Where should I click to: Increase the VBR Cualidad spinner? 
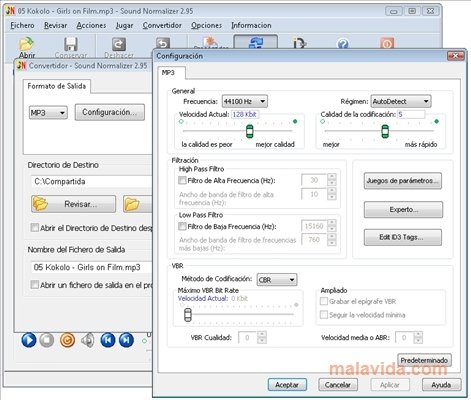pos(262,334)
